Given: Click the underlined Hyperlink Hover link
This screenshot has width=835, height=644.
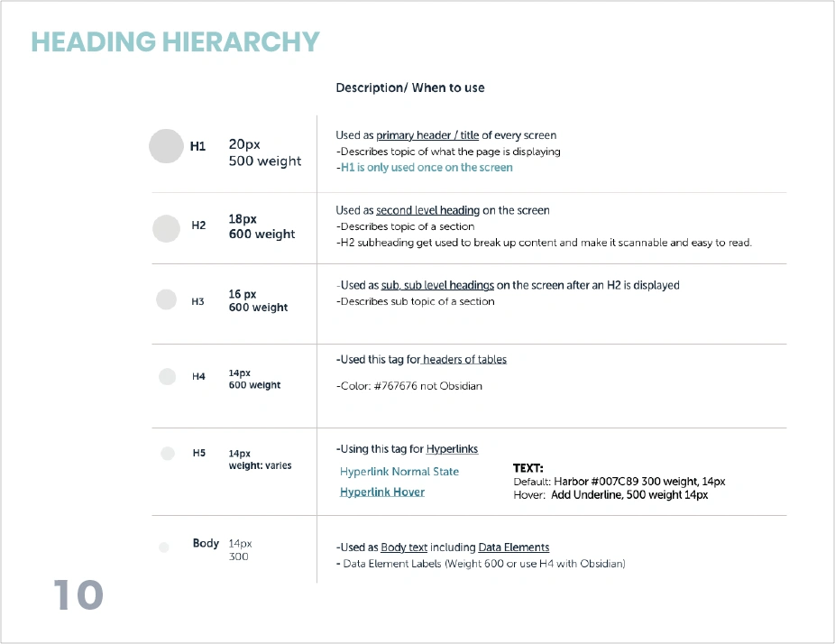Looking at the screenshot, I should pyautogui.click(x=382, y=492).
